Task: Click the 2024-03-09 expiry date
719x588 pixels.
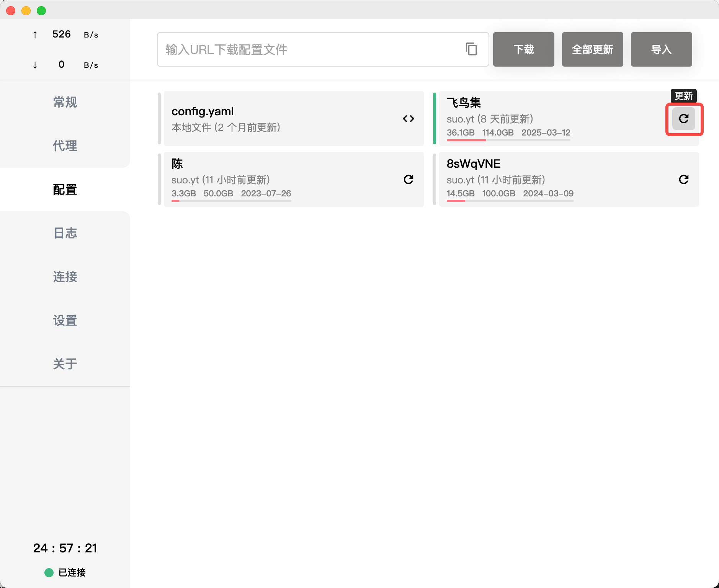Action: pyautogui.click(x=548, y=193)
